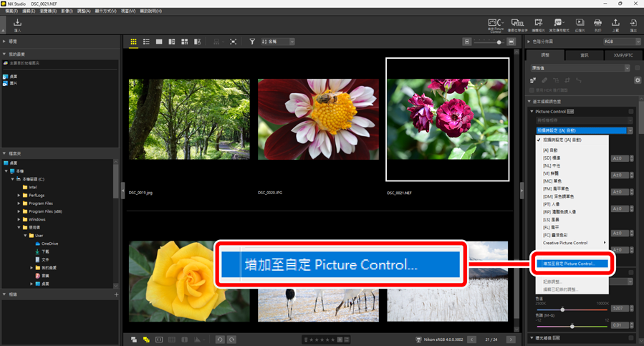The width and height of the screenshot is (644, 346).
Task: Choose 增加至自定 Picture Control... in dropdown list
Action: point(569,264)
